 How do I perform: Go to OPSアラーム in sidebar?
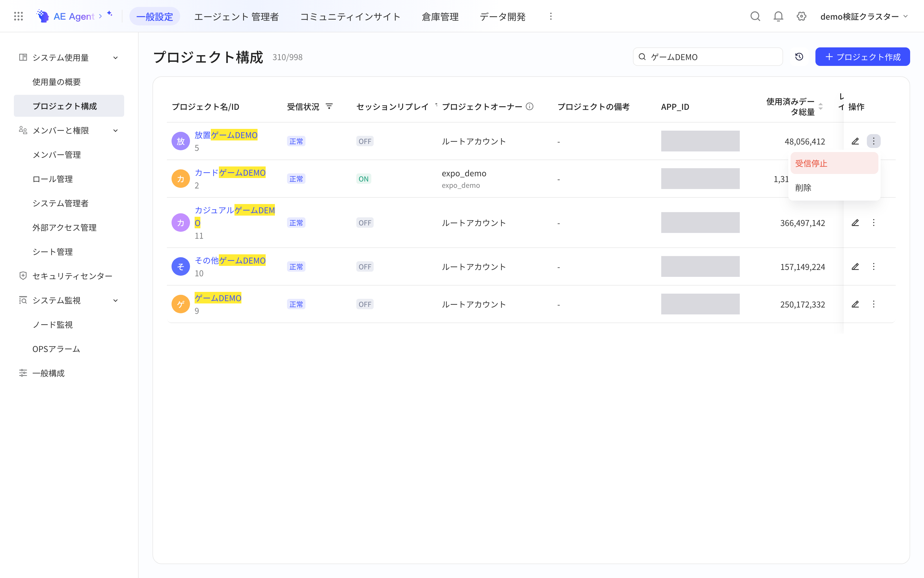tap(56, 349)
